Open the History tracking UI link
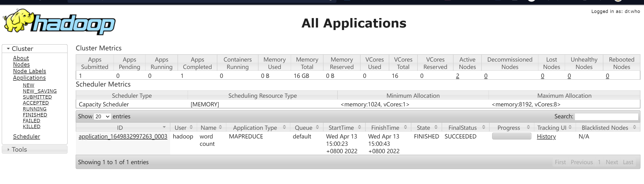This screenshot has width=644, height=184. pyautogui.click(x=546, y=137)
